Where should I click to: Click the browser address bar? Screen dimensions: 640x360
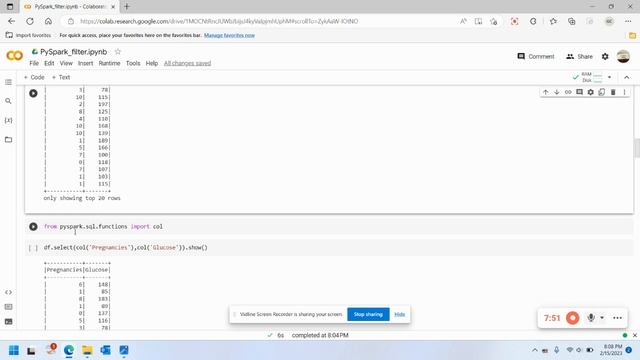pyautogui.click(x=261, y=21)
